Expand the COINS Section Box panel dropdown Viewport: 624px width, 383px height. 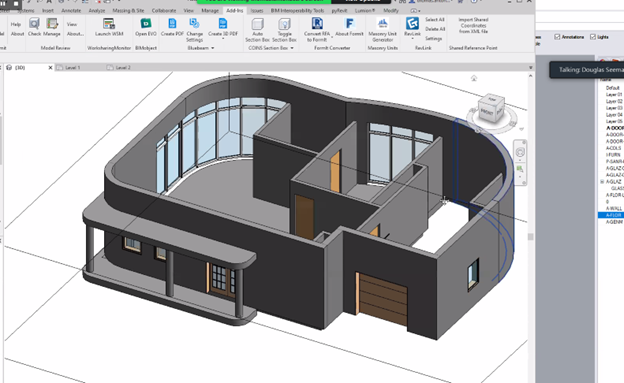pyautogui.click(x=292, y=48)
